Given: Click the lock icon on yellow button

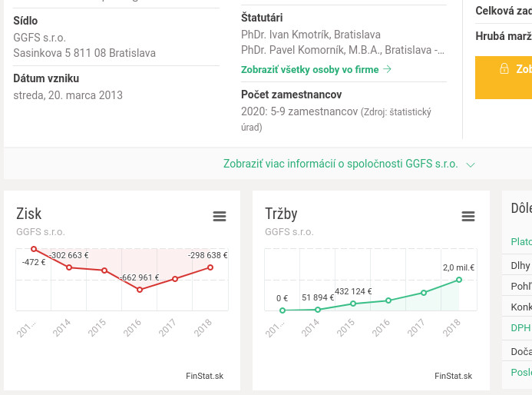Looking at the screenshot, I should (x=504, y=69).
